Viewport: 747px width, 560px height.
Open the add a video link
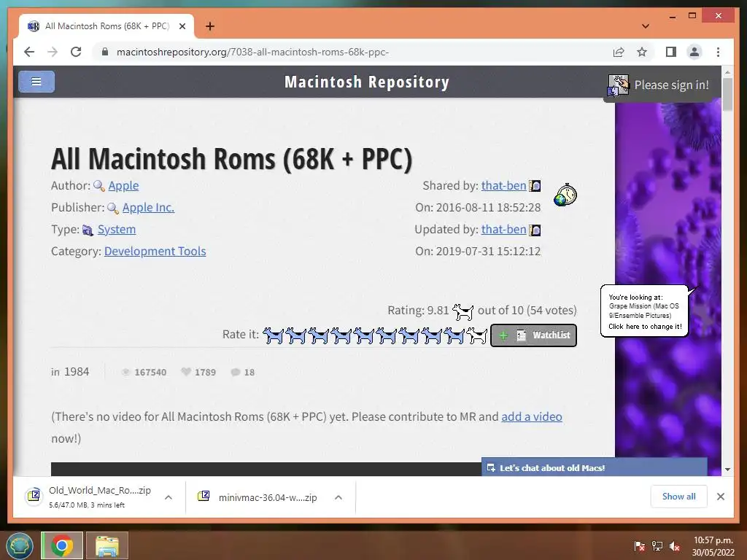click(x=532, y=416)
